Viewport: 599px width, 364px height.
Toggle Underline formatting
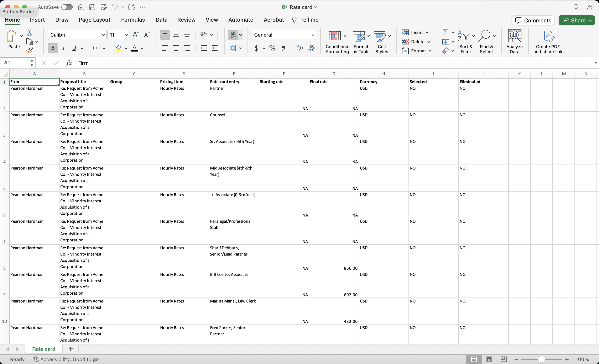[74, 48]
